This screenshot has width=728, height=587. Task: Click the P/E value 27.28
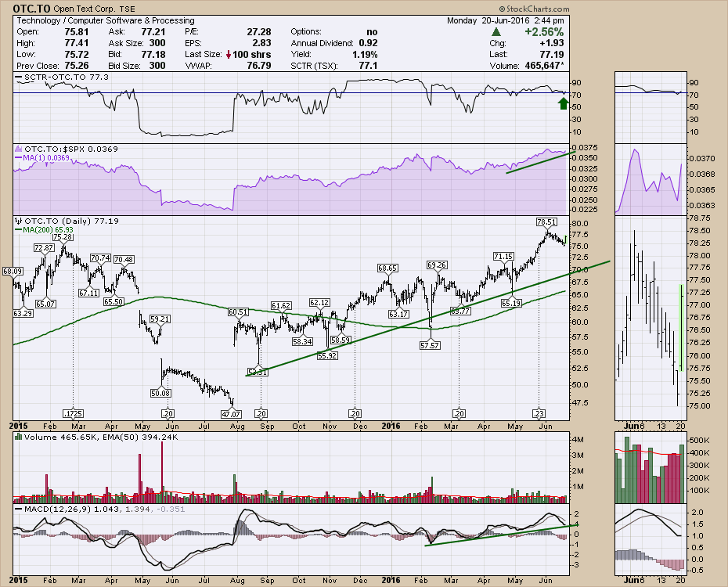pos(259,31)
